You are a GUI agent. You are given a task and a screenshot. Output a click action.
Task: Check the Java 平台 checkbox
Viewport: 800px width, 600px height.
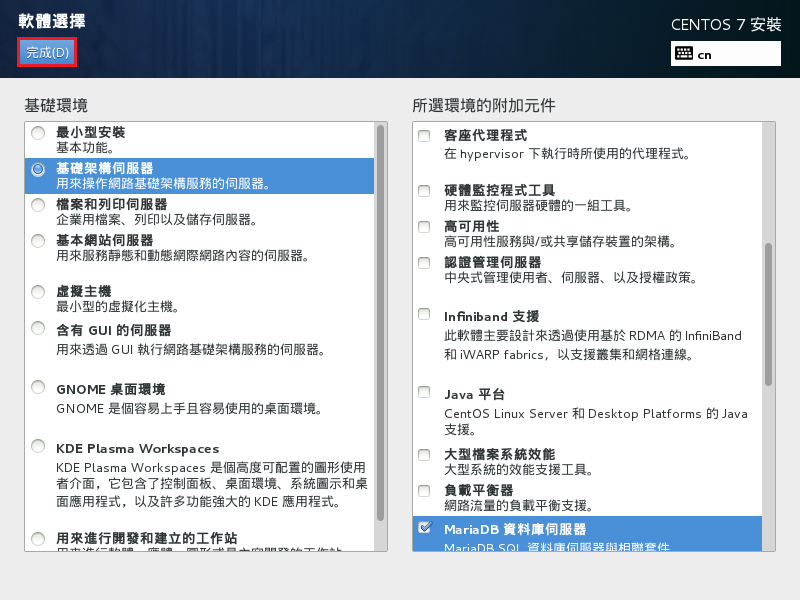point(424,392)
